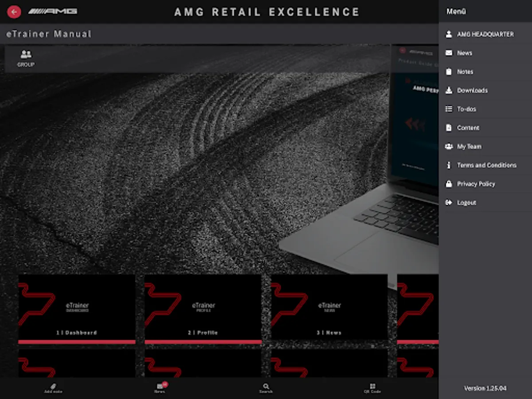Open second-row tile under Dashboard
Image resolution: width=532 pixels, height=399 pixels.
click(77, 364)
